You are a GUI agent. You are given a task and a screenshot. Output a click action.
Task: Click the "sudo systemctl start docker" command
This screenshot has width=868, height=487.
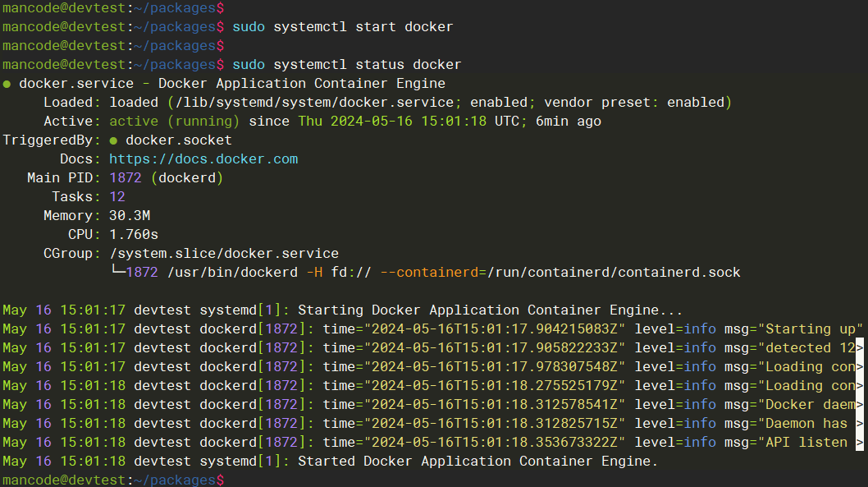pos(342,27)
